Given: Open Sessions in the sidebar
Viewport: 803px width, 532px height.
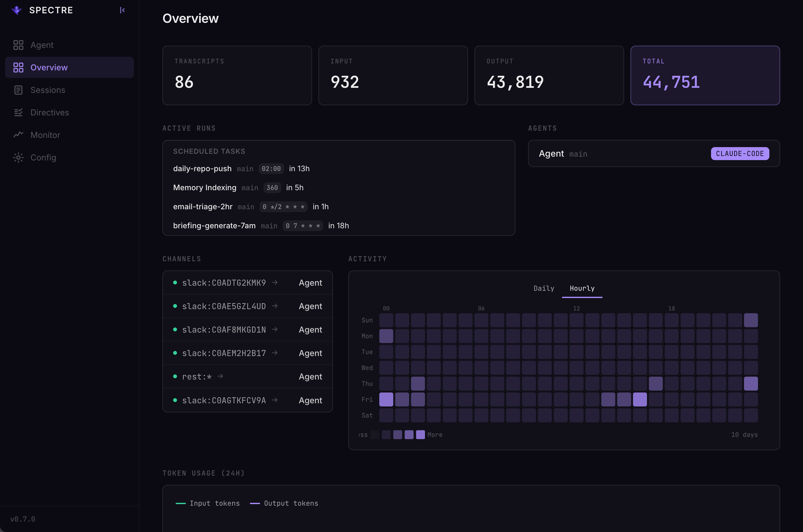Looking at the screenshot, I should click(x=69, y=90).
